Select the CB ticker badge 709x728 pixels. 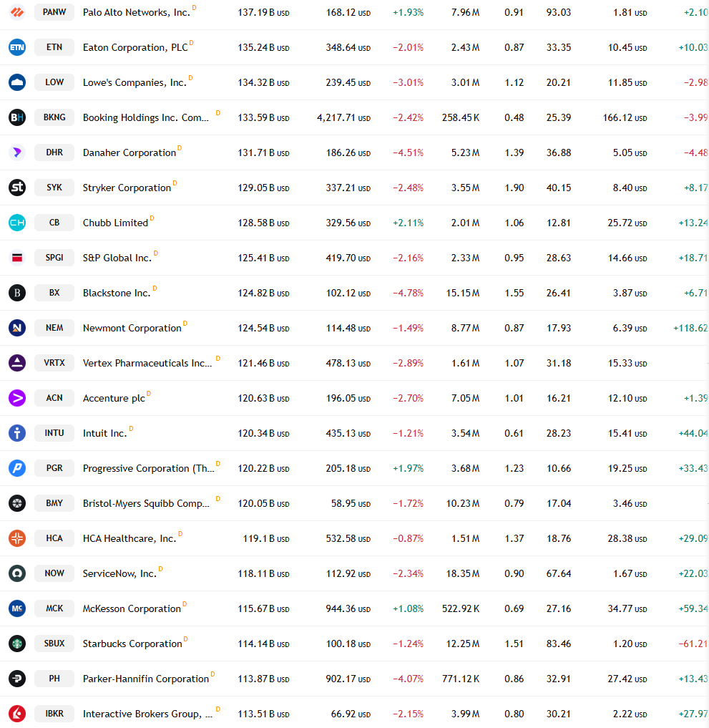click(x=54, y=223)
